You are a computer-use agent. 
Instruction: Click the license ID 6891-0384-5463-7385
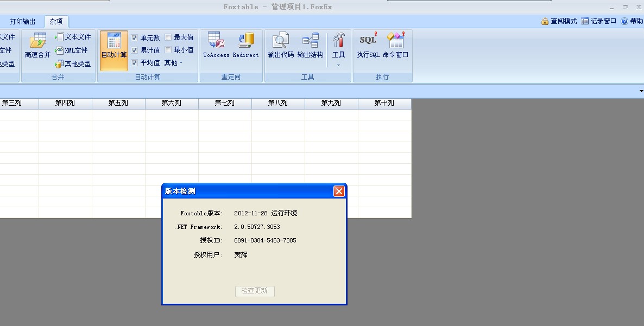(265, 240)
